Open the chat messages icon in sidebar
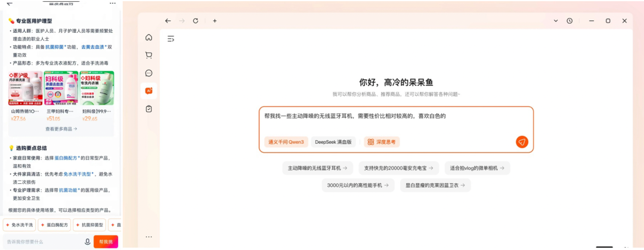This screenshot has height=250, width=644. (x=148, y=73)
